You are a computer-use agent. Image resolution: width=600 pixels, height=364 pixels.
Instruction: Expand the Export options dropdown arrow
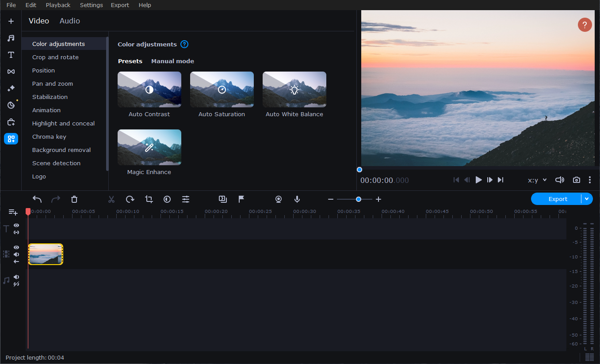pos(587,199)
